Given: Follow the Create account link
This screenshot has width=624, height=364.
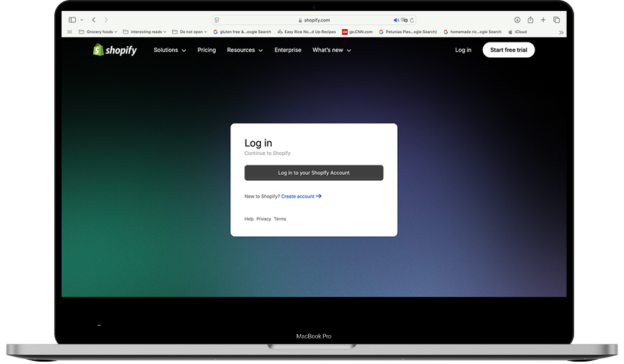Looking at the screenshot, I should pyautogui.click(x=301, y=197).
